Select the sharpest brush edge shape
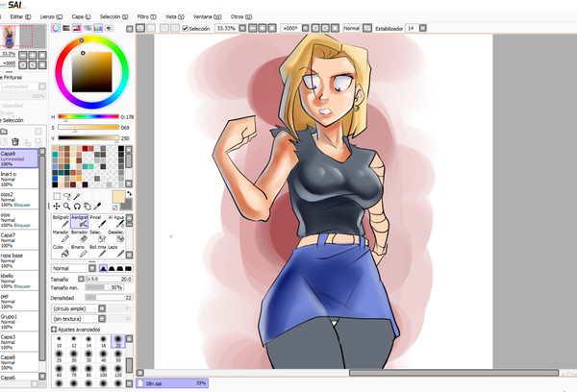Viewport: 577px width, 392px height. [104, 268]
